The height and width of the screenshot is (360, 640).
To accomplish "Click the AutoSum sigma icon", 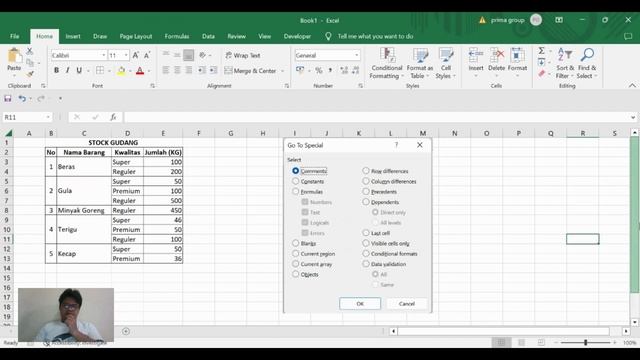I will (x=541, y=51).
